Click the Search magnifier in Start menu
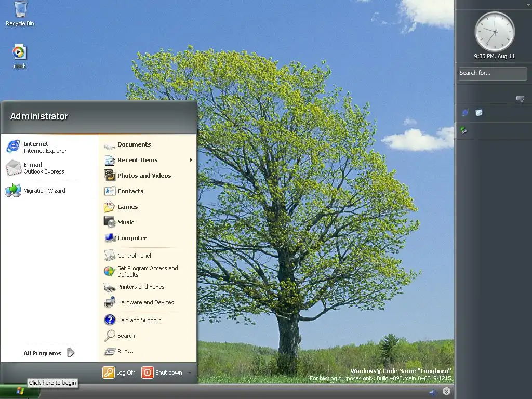Viewport: 532px width, 399px height. click(x=110, y=336)
